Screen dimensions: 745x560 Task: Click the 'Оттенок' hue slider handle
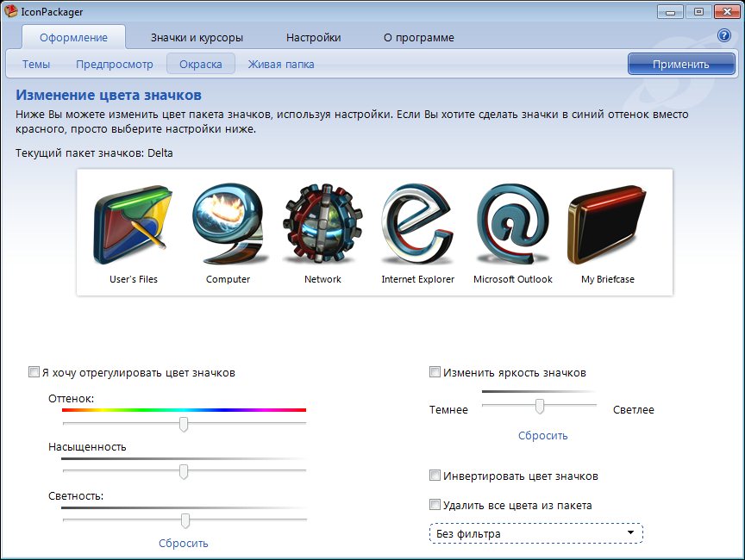pyautogui.click(x=184, y=424)
